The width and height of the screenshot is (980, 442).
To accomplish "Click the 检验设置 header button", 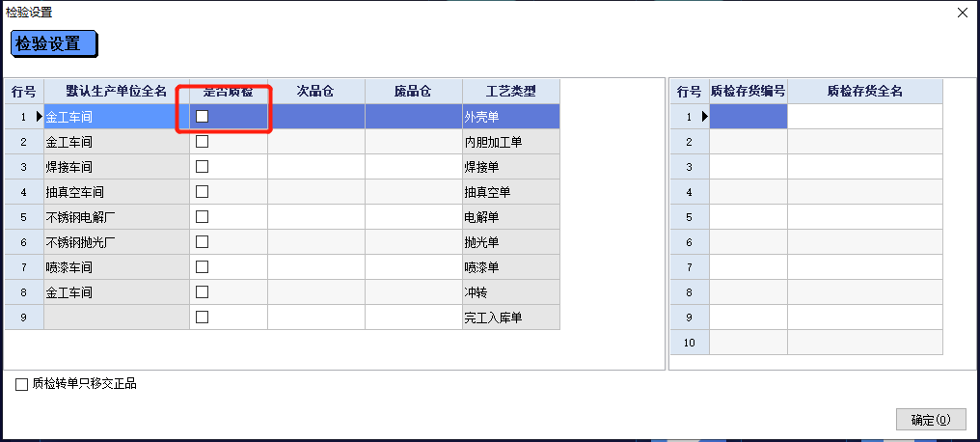I will coord(54,44).
